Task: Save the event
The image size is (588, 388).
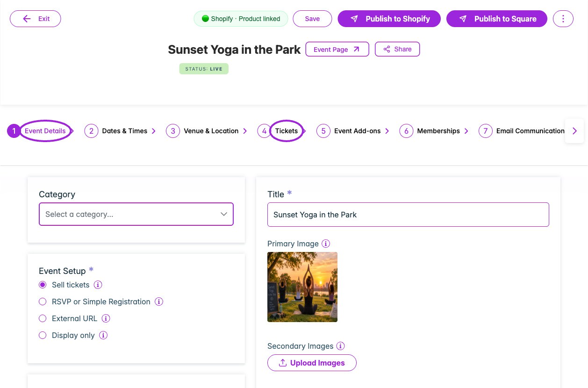Action: point(312,19)
